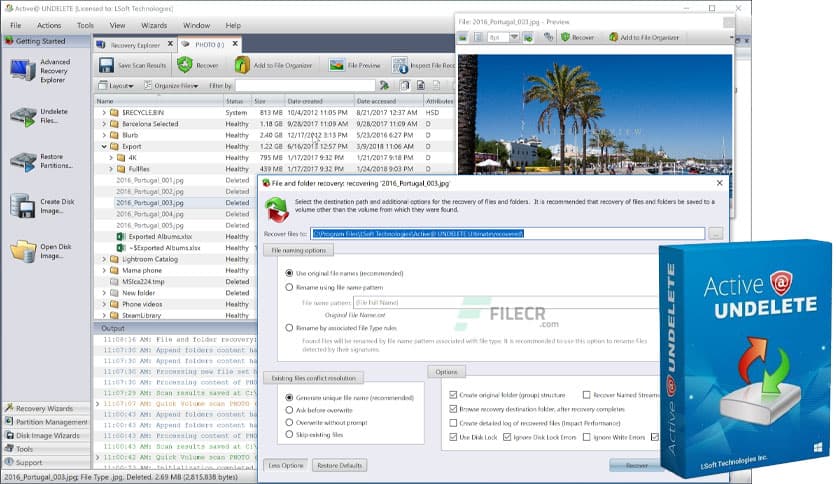Viewport: 836px width, 484px height.
Task: Click the Restore Partitions sidebar icon
Action: click(24, 162)
